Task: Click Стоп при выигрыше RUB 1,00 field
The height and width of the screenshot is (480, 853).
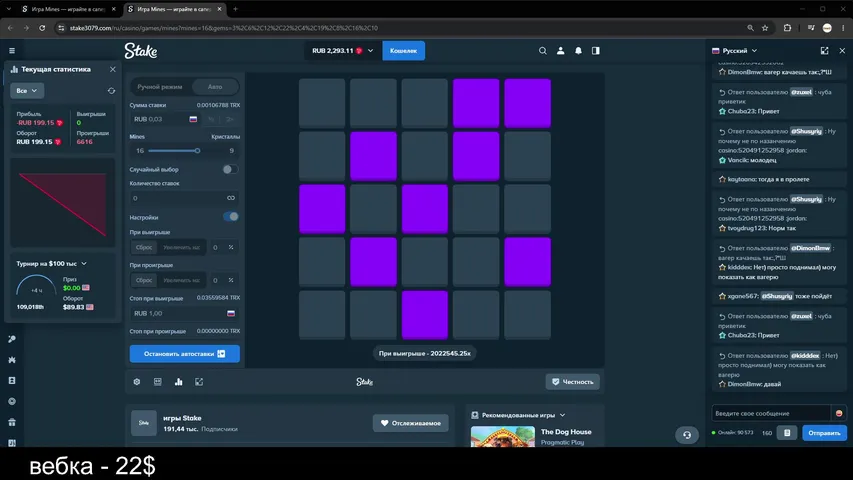Action: [184, 313]
